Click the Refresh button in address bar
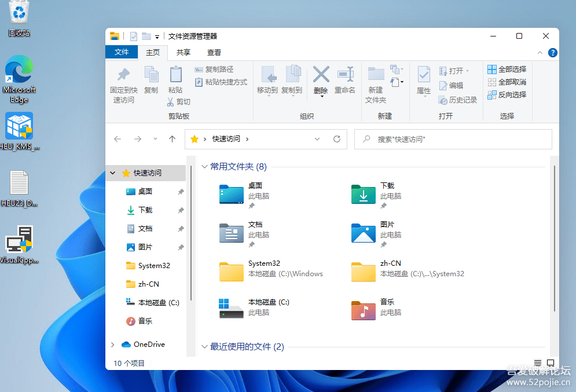The image size is (576, 392). click(337, 139)
